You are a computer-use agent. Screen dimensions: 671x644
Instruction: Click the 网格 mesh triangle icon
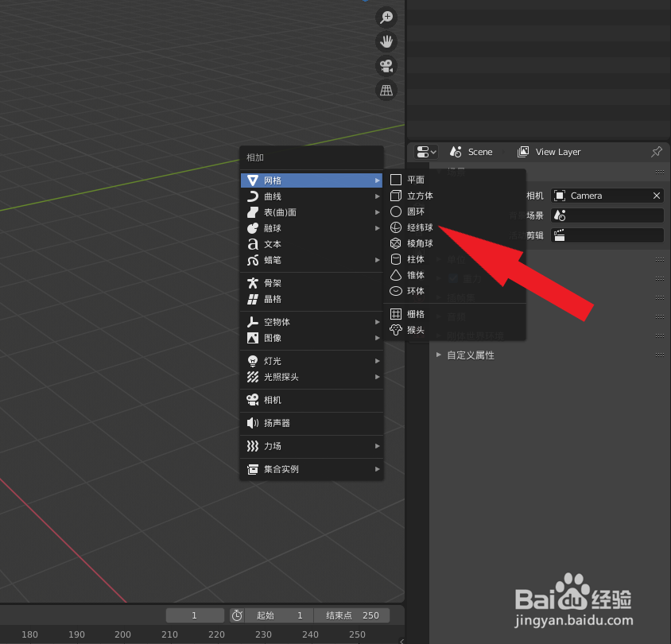253,180
